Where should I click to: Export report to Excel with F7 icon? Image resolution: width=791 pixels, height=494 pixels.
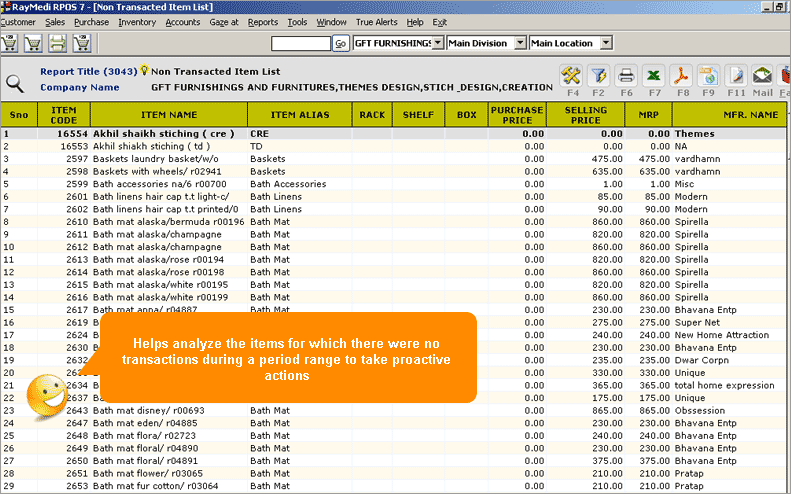click(x=654, y=76)
